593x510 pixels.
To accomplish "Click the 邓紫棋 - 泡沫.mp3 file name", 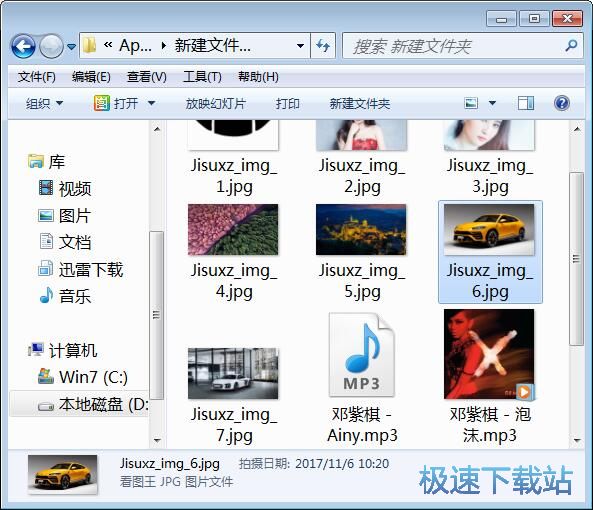I will pos(490,425).
